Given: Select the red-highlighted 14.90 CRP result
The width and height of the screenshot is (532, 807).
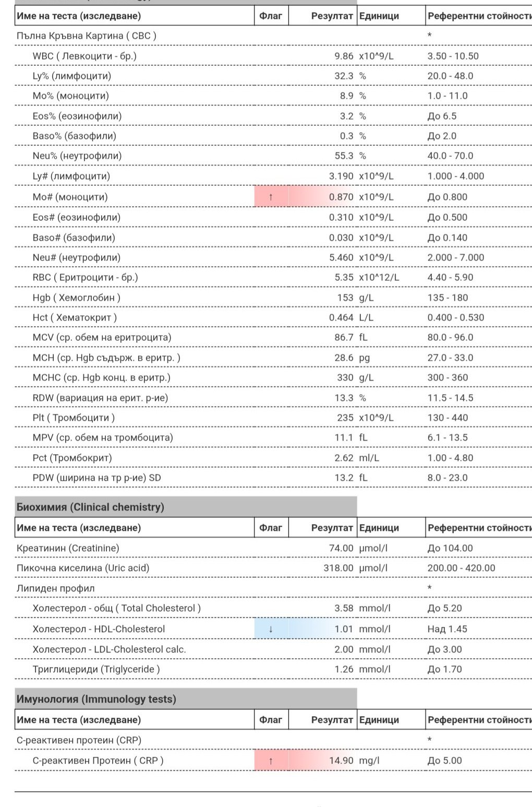Looking at the screenshot, I should click(341, 761).
